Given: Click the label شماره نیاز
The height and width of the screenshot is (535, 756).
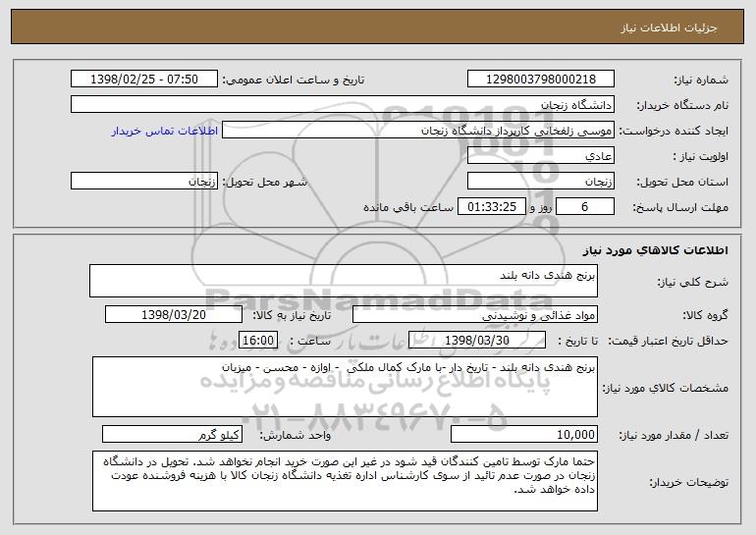Looking at the screenshot, I should pyautogui.click(x=701, y=80).
